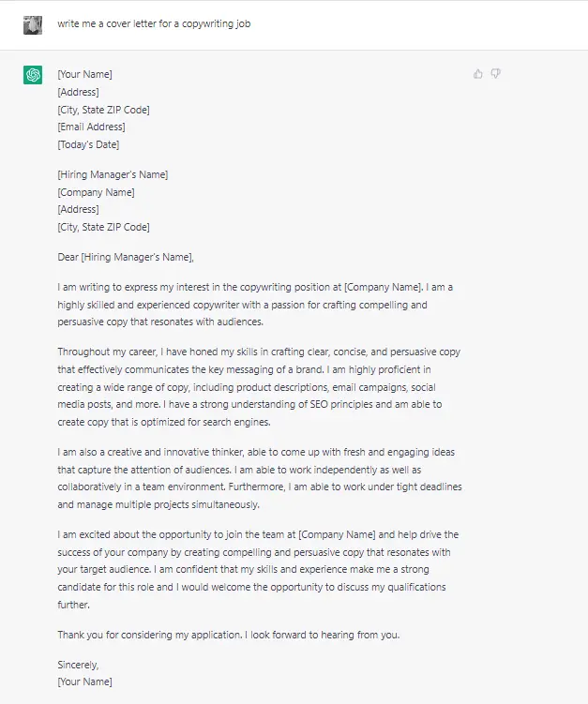Click the ChatGPT logo avatar
The height and width of the screenshot is (704, 588).
(33, 75)
